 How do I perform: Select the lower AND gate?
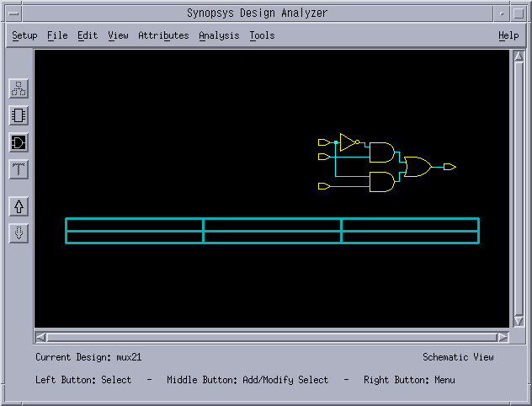(382, 182)
